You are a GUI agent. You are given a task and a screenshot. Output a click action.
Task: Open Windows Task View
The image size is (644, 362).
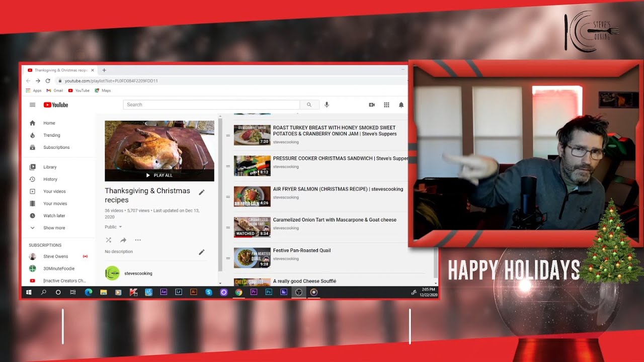[x=73, y=292]
